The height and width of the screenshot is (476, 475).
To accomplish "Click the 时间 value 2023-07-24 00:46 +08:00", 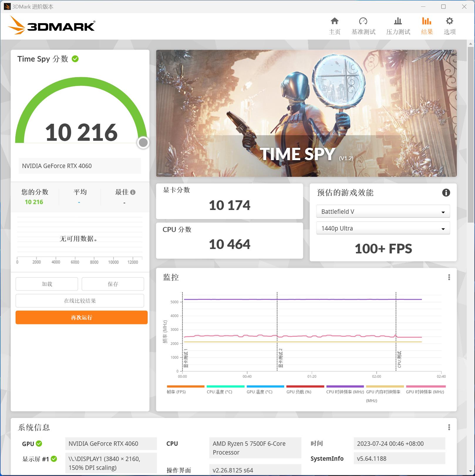I will click(x=399, y=444).
